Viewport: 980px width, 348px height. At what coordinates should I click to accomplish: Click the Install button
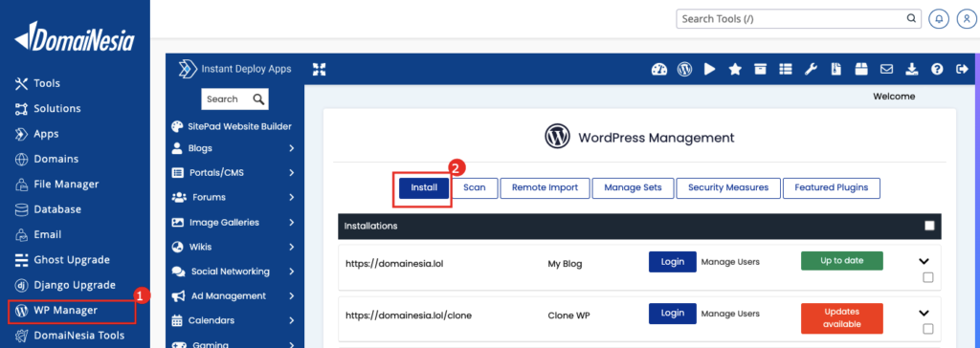tap(424, 187)
